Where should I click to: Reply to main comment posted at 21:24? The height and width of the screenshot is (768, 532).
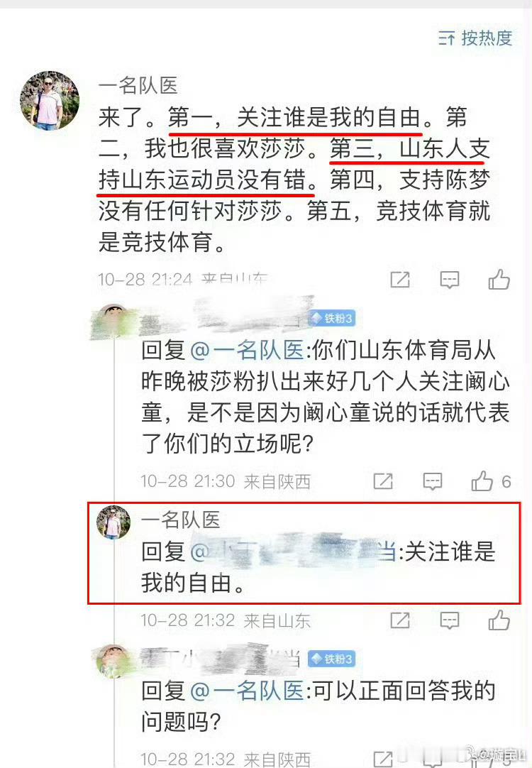click(449, 280)
